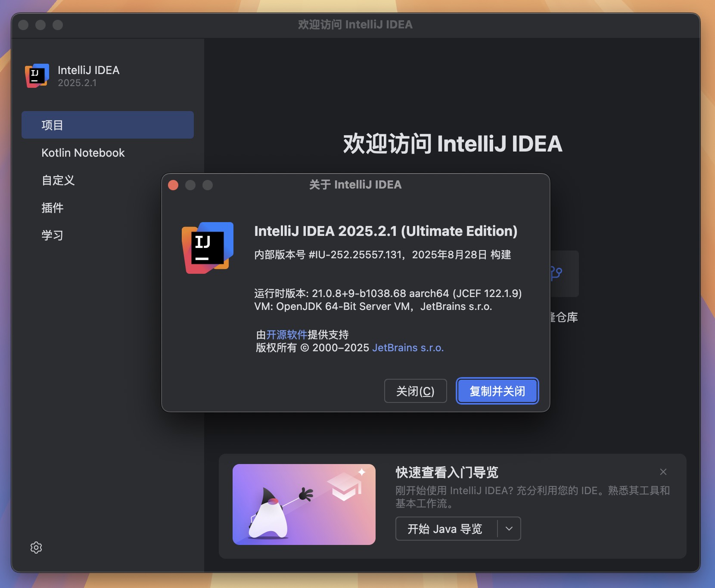Expand the Java tour dropdown arrow
Screen dimensions: 715x588
[509, 529]
